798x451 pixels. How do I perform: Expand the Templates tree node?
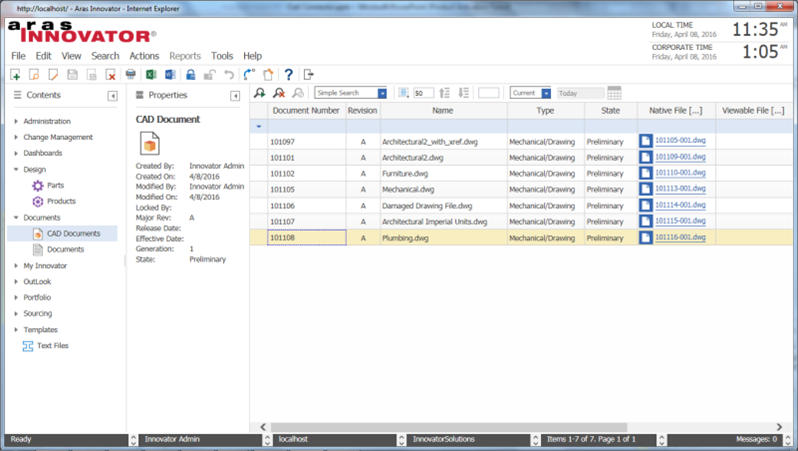pyautogui.click(x=16, y=329)
